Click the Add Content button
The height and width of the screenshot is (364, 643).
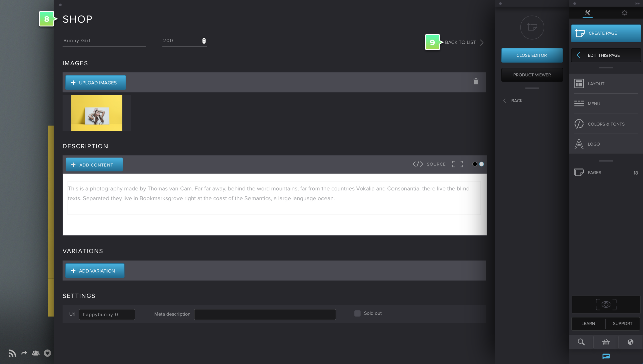94,165
